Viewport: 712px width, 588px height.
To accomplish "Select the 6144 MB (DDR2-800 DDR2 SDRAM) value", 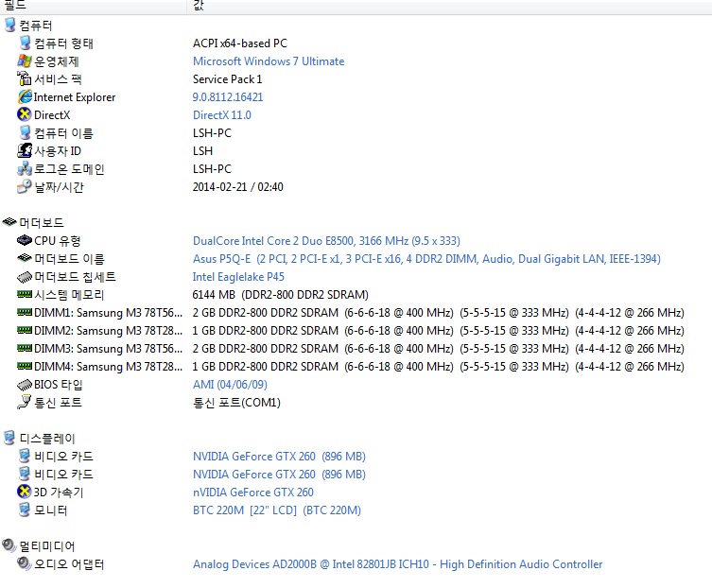I will [280, 295].
